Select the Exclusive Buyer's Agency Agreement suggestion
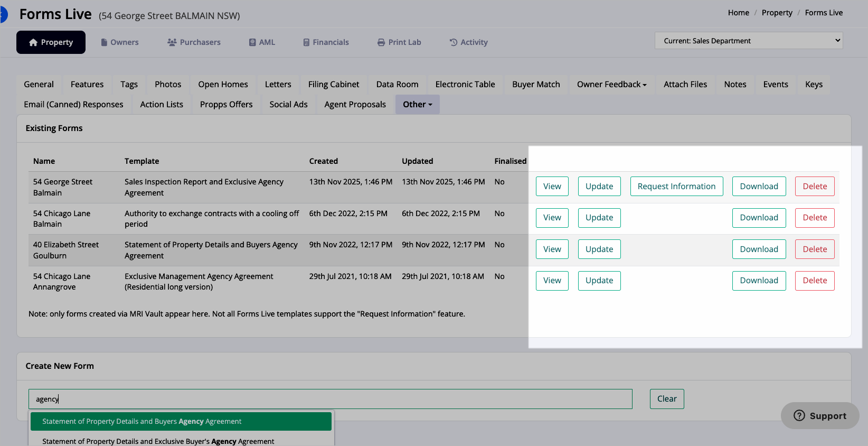 [x=181, y=441]
